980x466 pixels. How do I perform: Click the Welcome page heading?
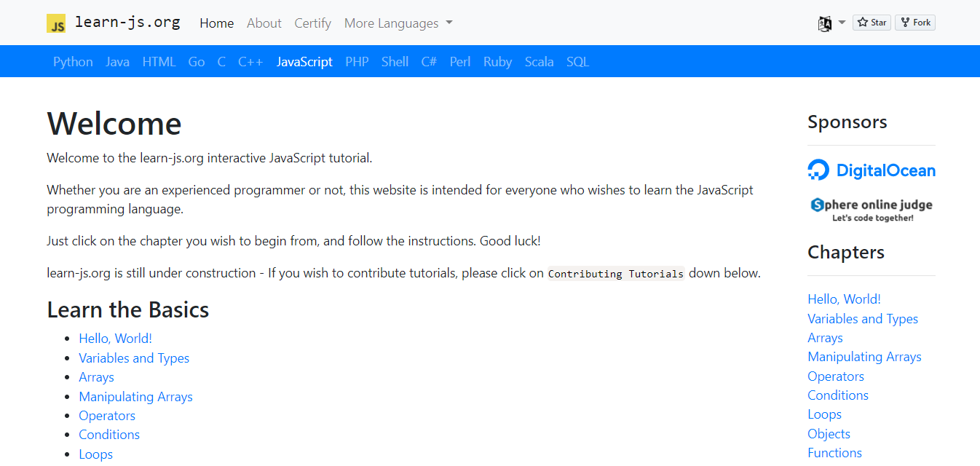pos(114,123)
